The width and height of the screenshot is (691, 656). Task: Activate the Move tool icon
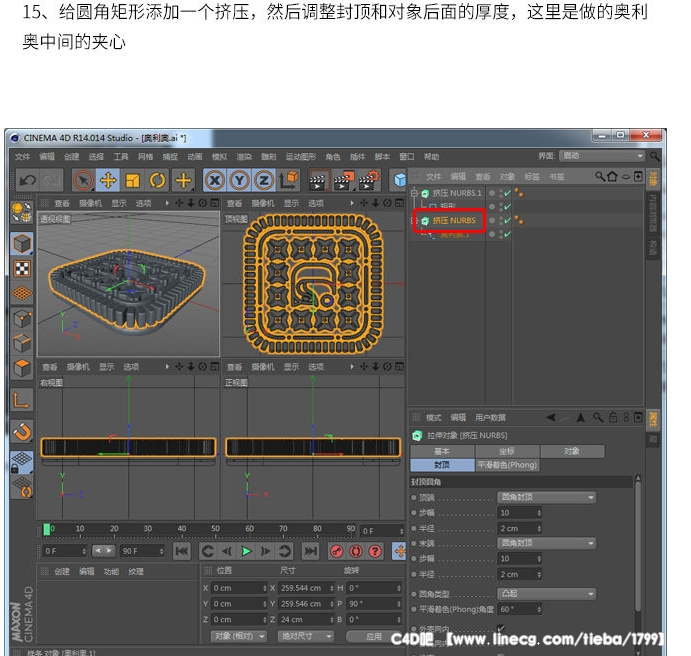coord(108,180)
